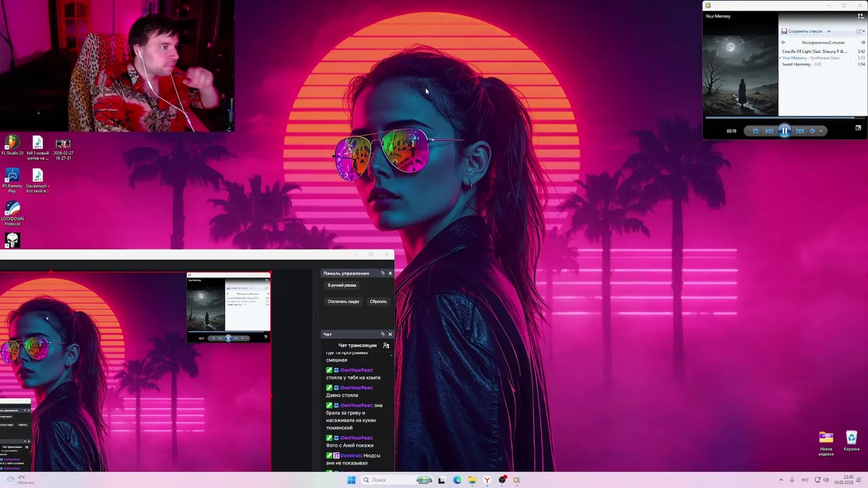Image resolution: width=868 pixels, height=488 pixels.
Task: Open Windows Start menu
Action: [x=351, y=480]
